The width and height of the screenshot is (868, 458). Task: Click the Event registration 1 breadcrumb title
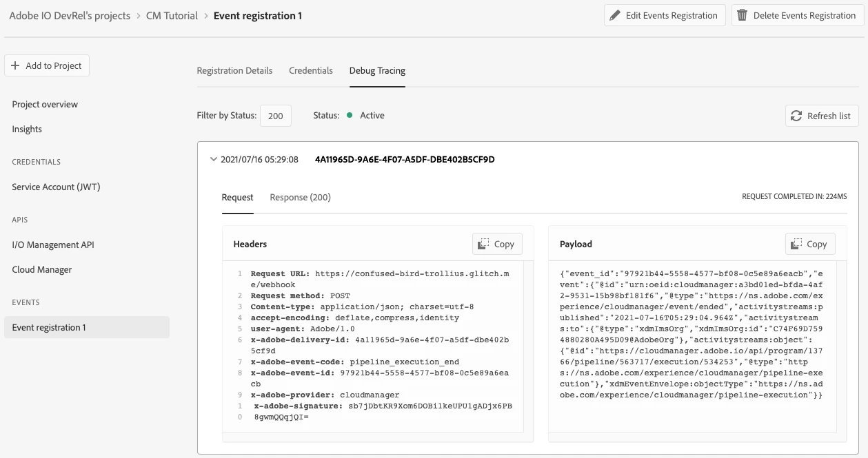click(258, 16)
